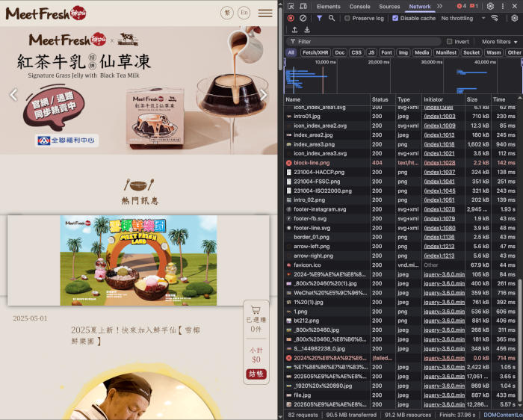The width and height of the screenshot is (523, 420).
Task: Open network conditions wifi icon
Action: pos(495,18)
